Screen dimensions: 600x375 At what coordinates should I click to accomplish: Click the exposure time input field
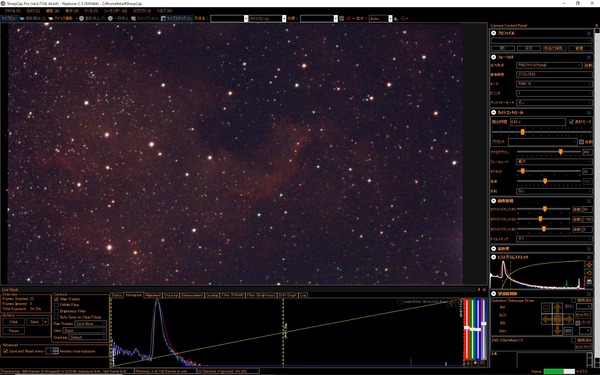[x=538, y=122]
